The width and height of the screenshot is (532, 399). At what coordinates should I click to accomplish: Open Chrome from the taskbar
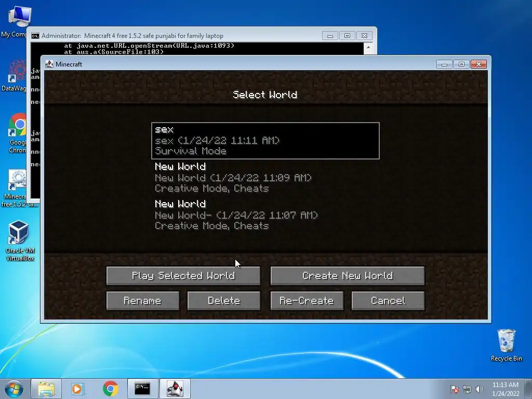(110, 389)
